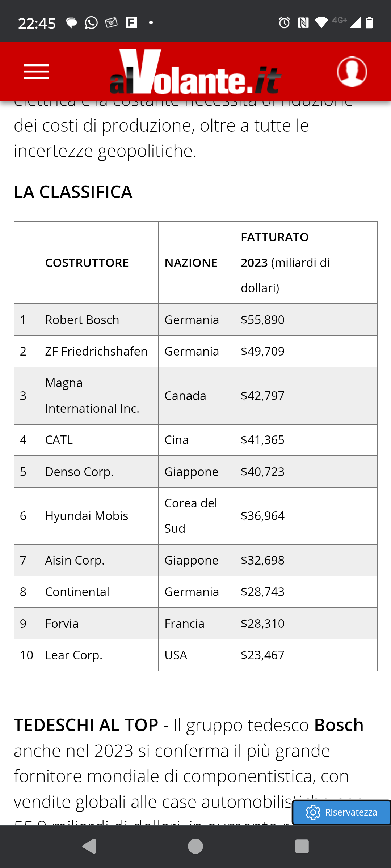Tap the bold Bosch text in article
This screenshot has width=391, height=868.
coord(339,725)
